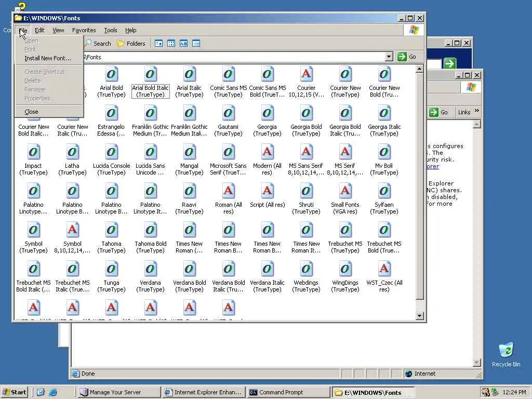Screen dimensions: 532x399
Task: Open the Help menu
Action: point(130,30)
